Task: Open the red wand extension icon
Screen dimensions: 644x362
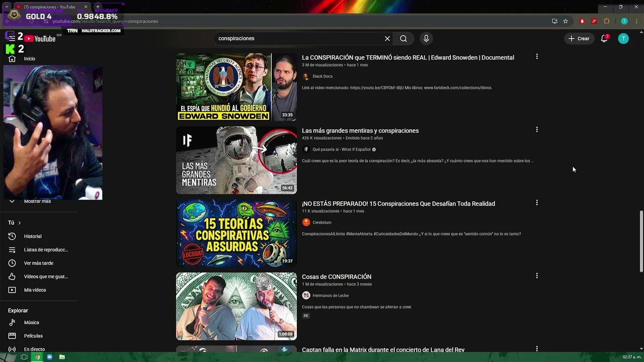Action: 594,21
